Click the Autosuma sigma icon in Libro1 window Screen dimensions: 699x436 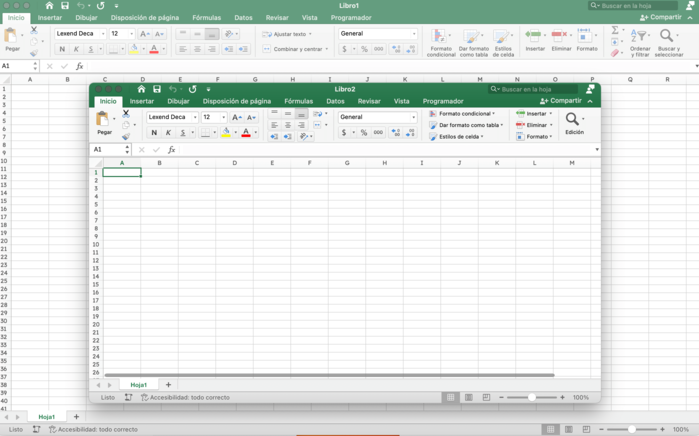point(615,30)
